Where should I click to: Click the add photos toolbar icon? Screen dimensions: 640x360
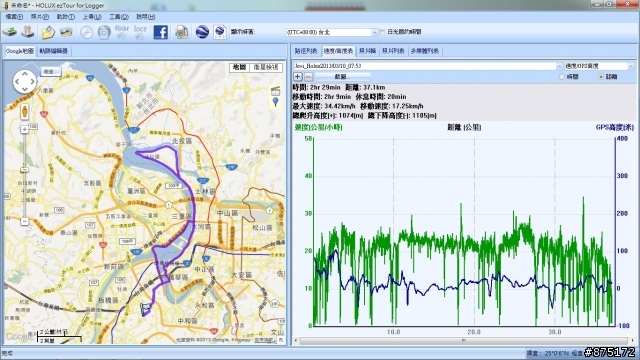click(66, 32)
